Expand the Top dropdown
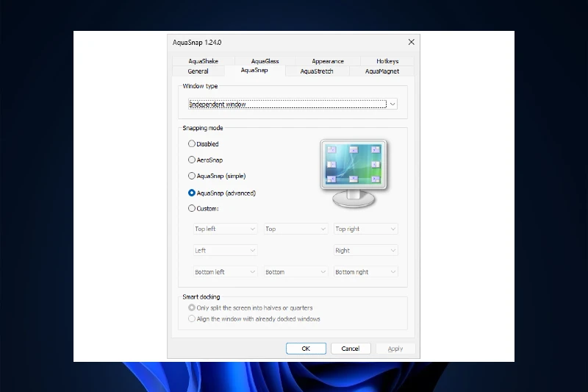588x392 pixels. [295, 229]
